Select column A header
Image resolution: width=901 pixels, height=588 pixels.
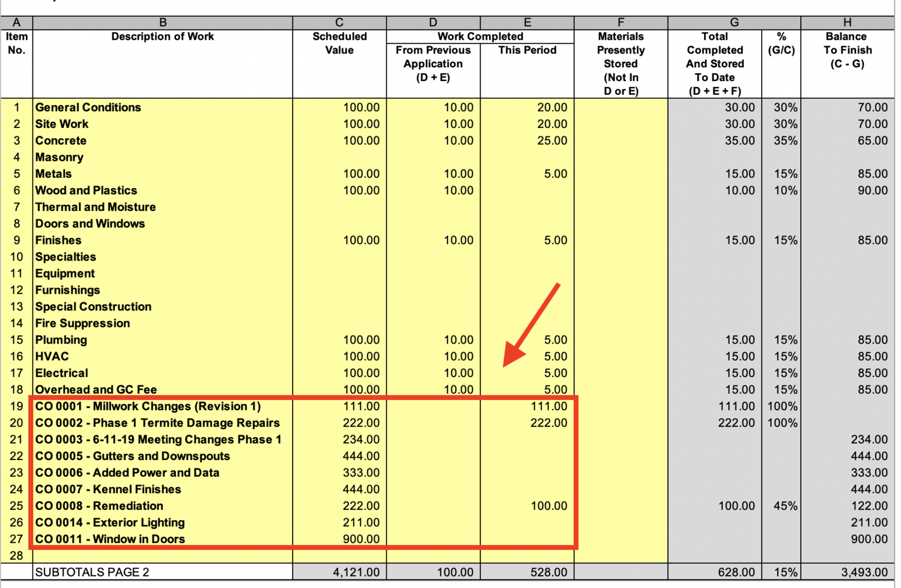pyautogui.click(x=16, y=22)
